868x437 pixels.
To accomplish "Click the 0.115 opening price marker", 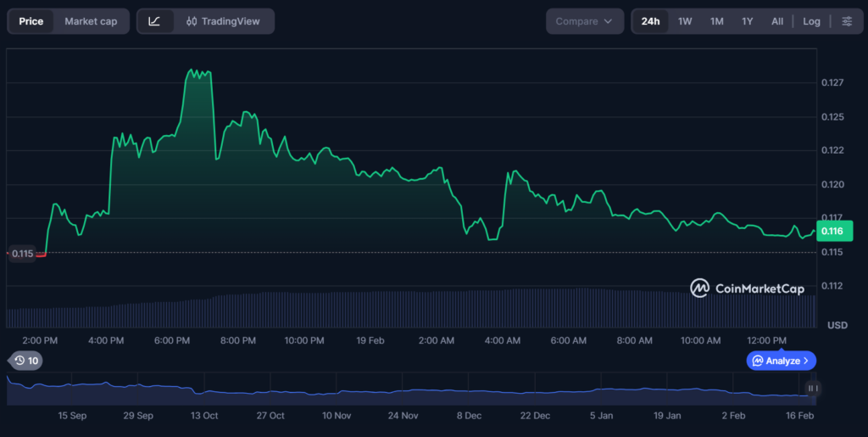I will (22, 253).
